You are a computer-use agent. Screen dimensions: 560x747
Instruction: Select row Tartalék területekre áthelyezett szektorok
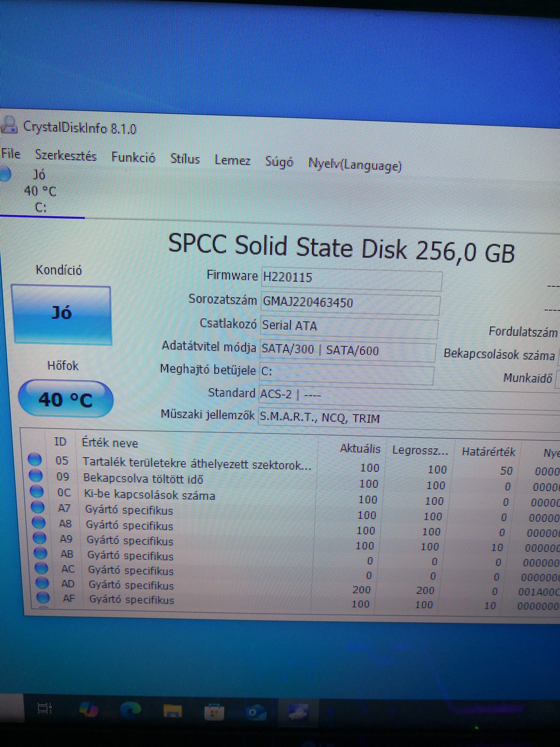coord(293,465)
